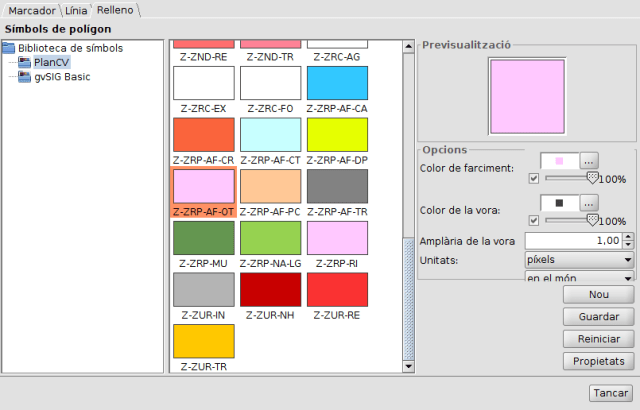Viewport: 640px width, 410px height.
Task: Click the Guardar button
Action: (598, 317)
